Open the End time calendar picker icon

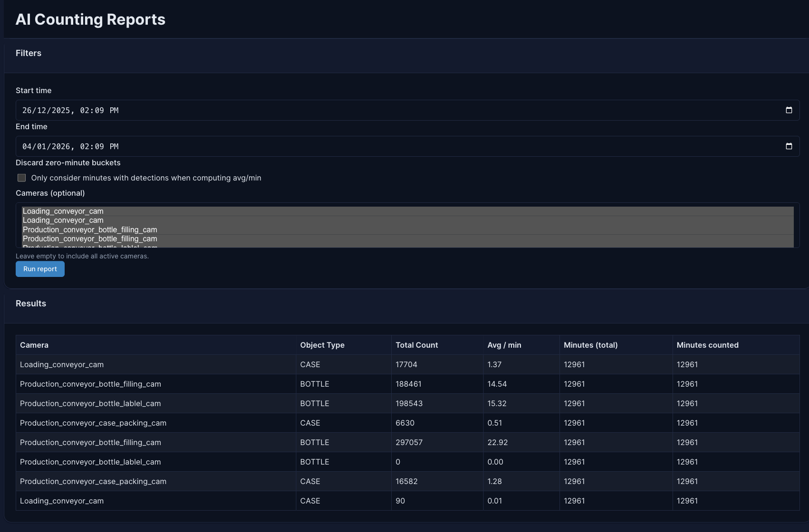(x=789, y=146)
